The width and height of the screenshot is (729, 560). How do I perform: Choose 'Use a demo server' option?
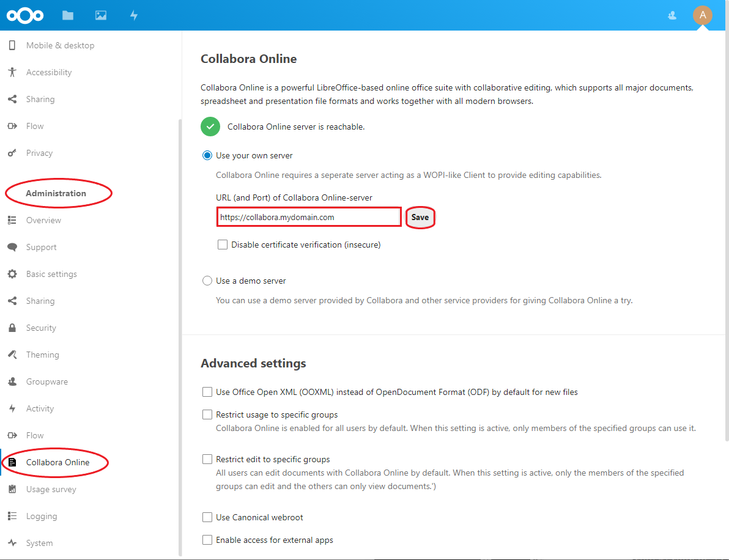tap(207, 281)
